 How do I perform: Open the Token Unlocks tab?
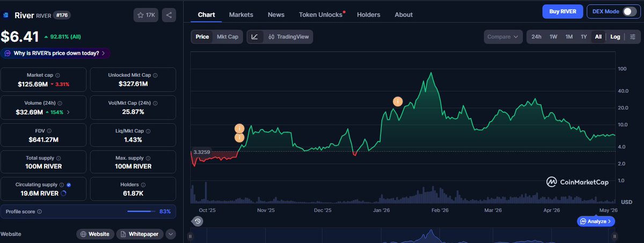coord(321,14)
